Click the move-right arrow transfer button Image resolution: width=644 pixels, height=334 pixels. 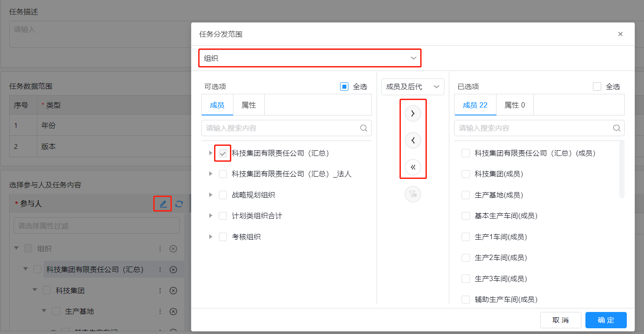pyautogui.click(x=413, y=114)
